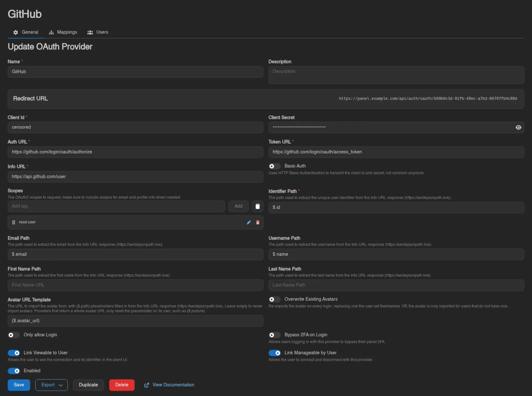Save the OAuth provider
The height and width of the screenshot is (396, 532).
pyautogui.click(x=19, y=385)
